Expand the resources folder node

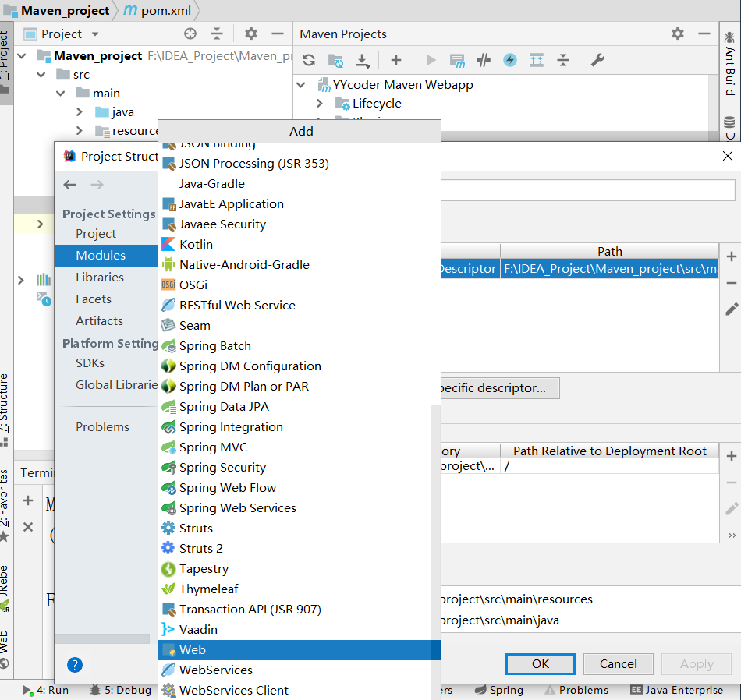click(80, 130)
